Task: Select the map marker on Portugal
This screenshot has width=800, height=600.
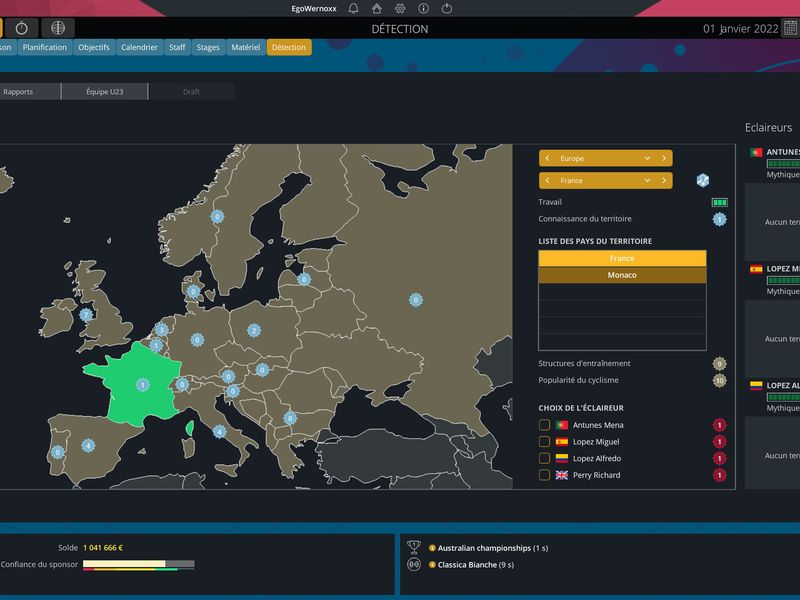Action: pyautogui.click(x=57, y=452)
